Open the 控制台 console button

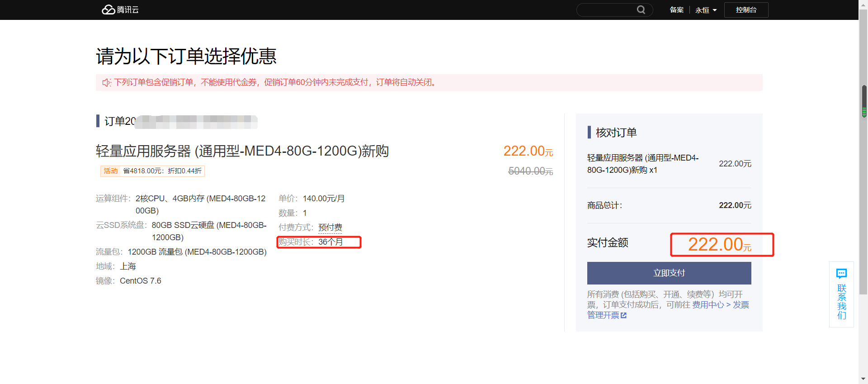(x=746, y=9)
